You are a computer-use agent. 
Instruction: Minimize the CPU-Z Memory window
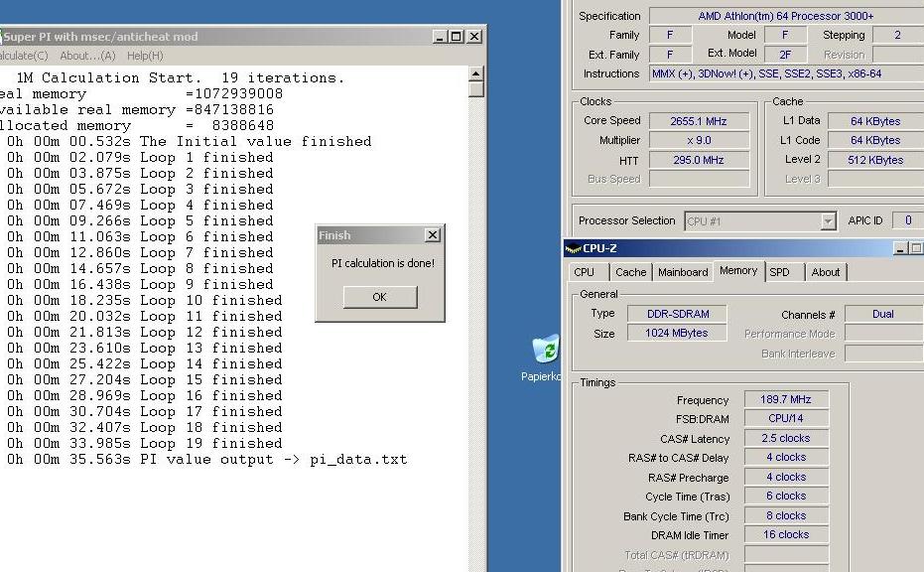pyautogui.click(x=900, y=248)
